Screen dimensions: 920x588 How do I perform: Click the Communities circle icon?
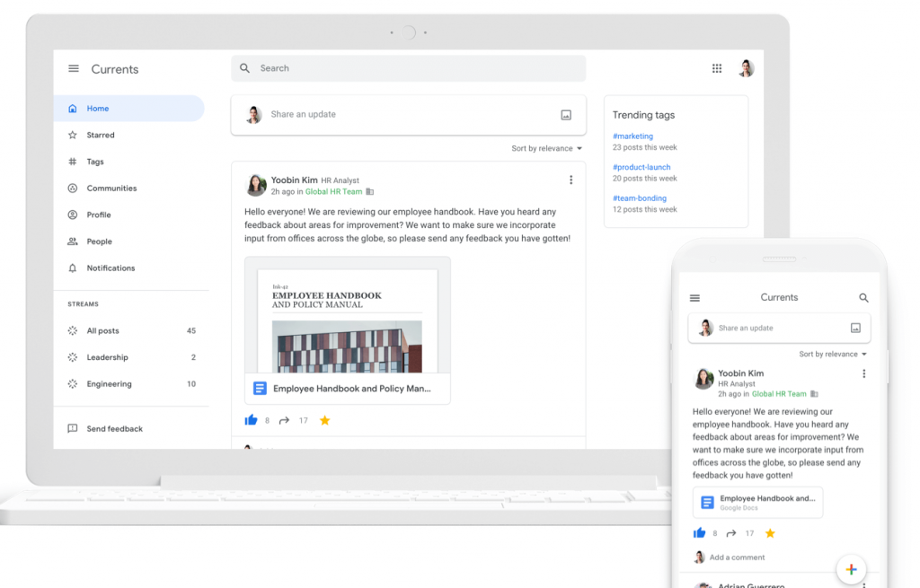point(73,189)
